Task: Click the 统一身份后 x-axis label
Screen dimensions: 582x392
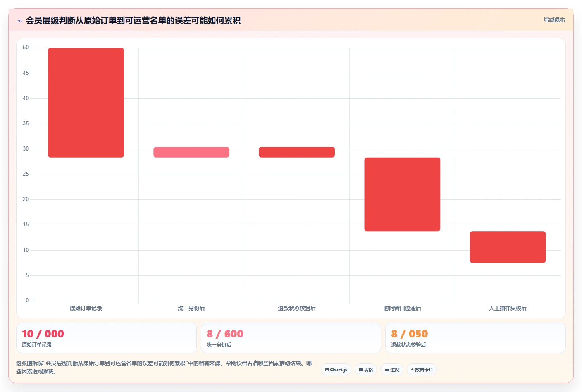Action: (191, 308)
